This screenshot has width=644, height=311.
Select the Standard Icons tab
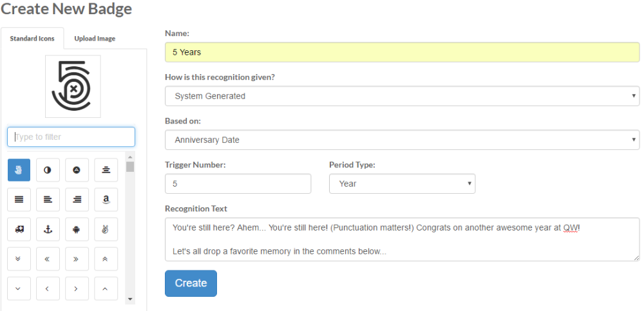pyautogui.click(x=32, y=38)
